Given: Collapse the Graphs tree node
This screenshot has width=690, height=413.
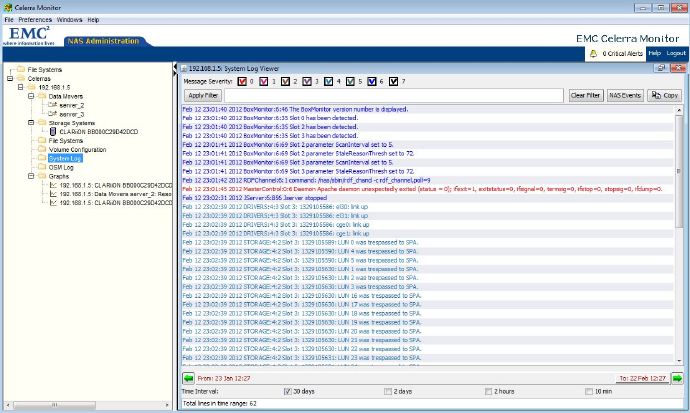Looking at the screenshot, I should coord(31,176).
